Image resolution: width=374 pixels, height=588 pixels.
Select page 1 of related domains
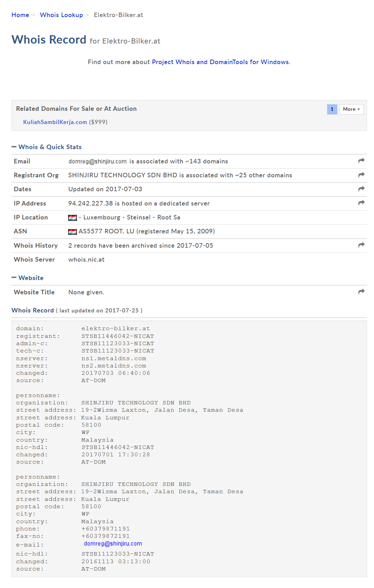click(x=332, y=109)
